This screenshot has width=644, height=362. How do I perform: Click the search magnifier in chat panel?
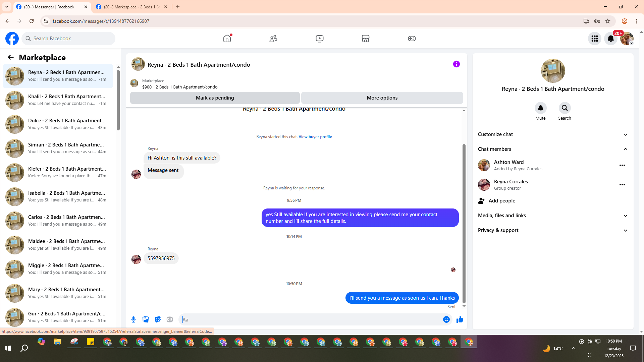click(565, 108)
